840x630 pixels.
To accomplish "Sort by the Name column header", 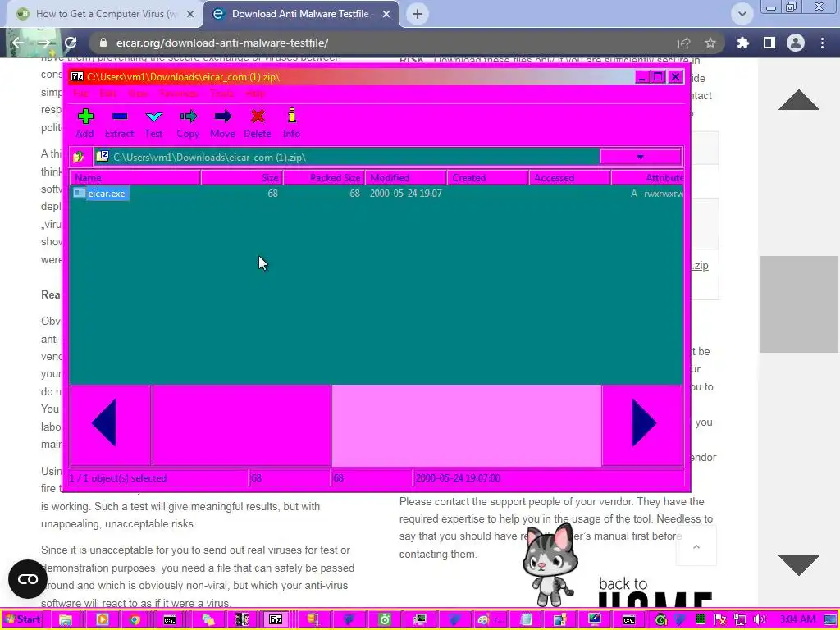I will click(x=135, y=178).
